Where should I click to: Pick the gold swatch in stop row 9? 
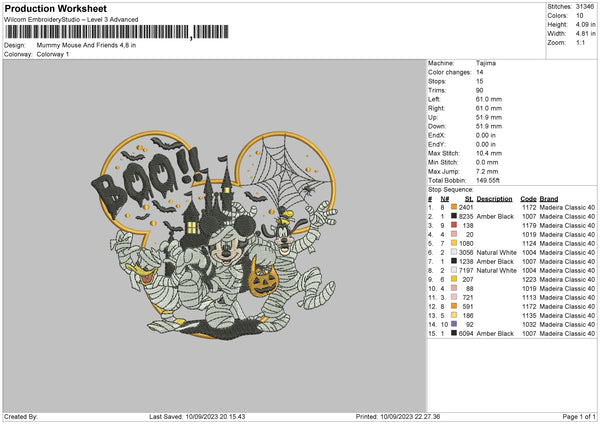click(454, 279)
